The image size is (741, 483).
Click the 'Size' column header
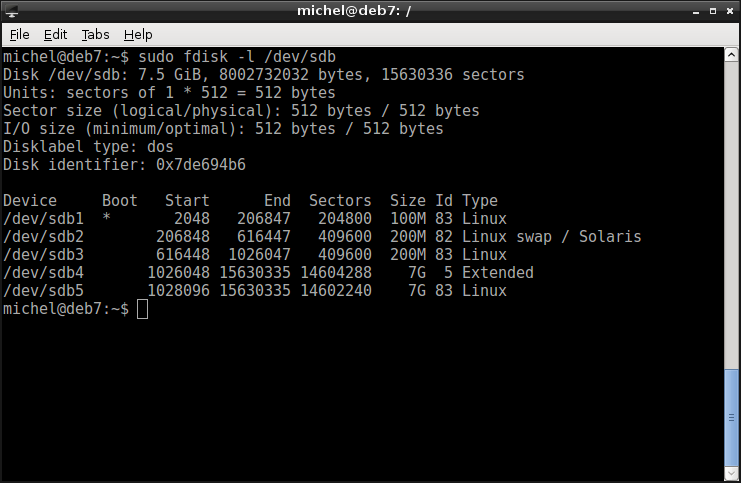tap(408, 200)
